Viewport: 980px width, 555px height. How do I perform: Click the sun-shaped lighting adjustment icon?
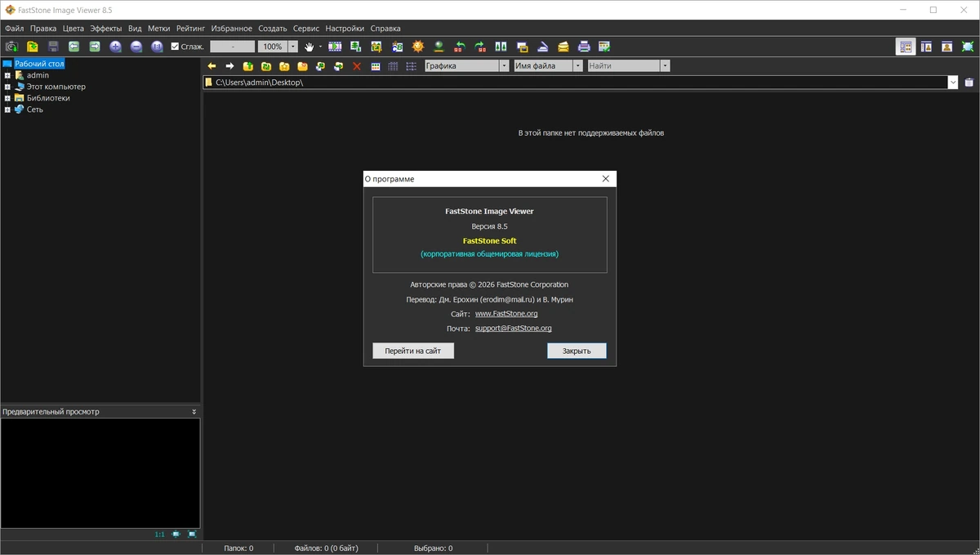tap(418, 47)
